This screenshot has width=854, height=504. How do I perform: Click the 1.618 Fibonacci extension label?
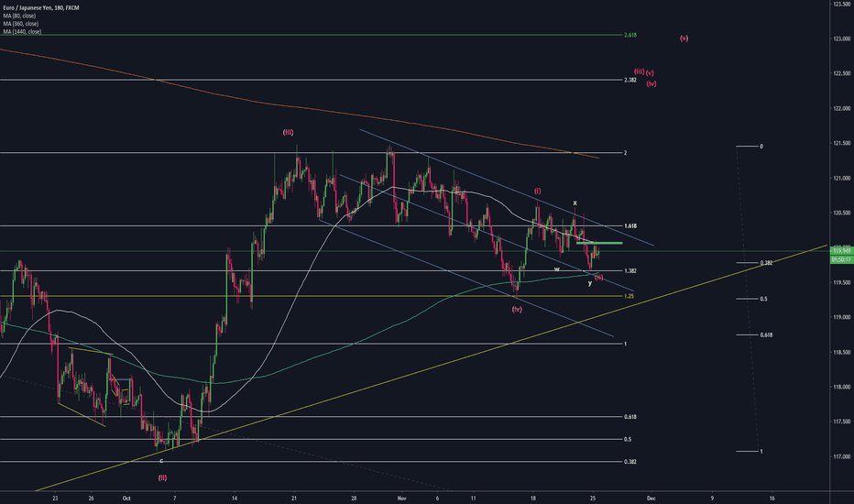(630, 225)
